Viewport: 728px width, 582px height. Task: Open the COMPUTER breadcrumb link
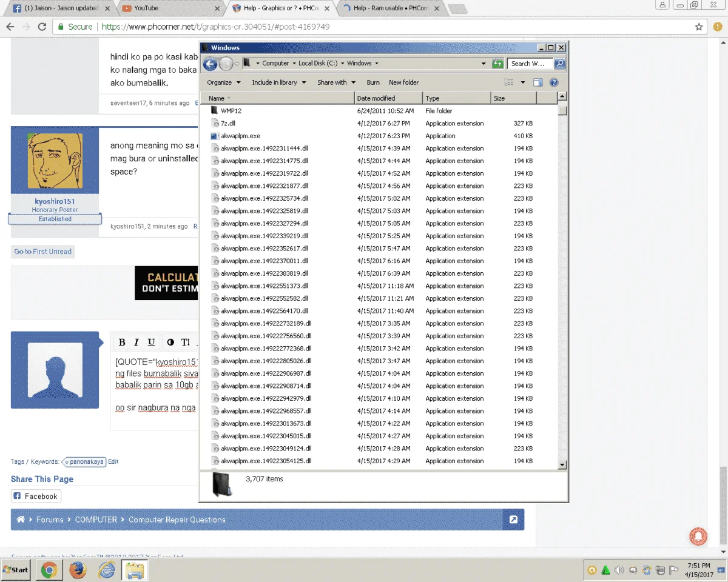(x=96, y=520)
